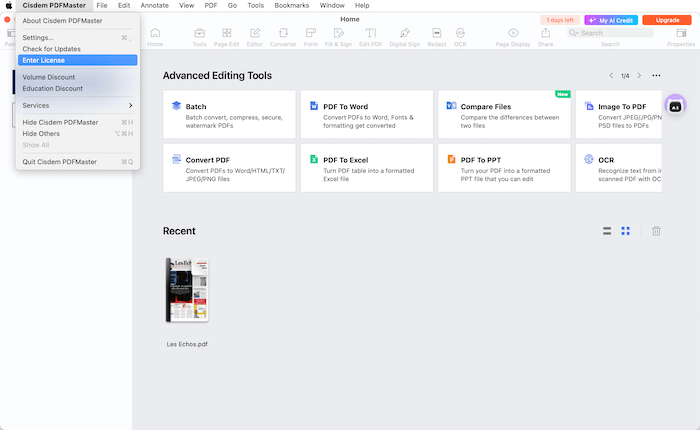Open the three-dot more options menu
Screen dimensions: 700x430
point(656,76)
